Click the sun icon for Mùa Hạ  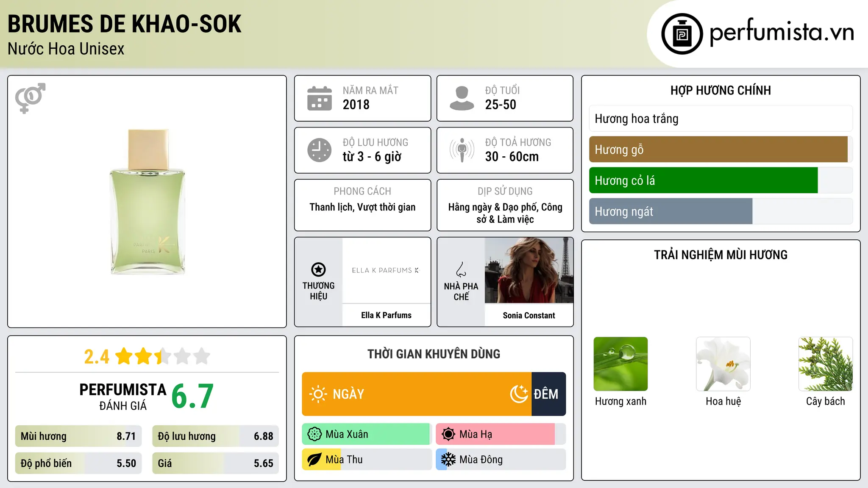[x=448, y=434]
